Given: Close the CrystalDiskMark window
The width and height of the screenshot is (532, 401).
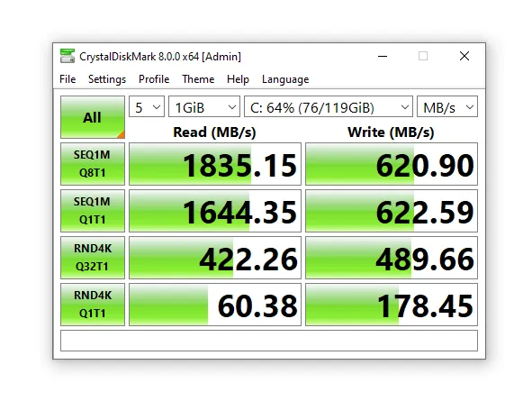Looking at the screenshot, I should pyautogui.click(x=464, y=56).
